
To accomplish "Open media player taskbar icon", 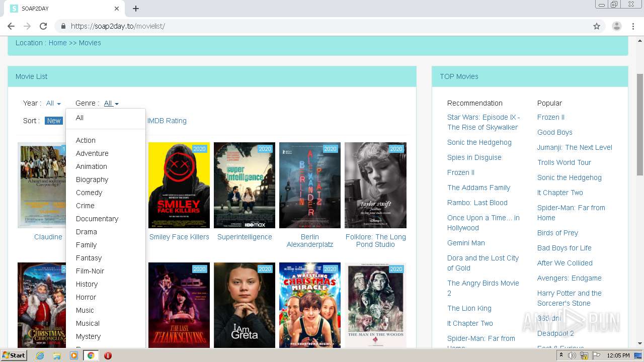I will click(x=74, y=355).
